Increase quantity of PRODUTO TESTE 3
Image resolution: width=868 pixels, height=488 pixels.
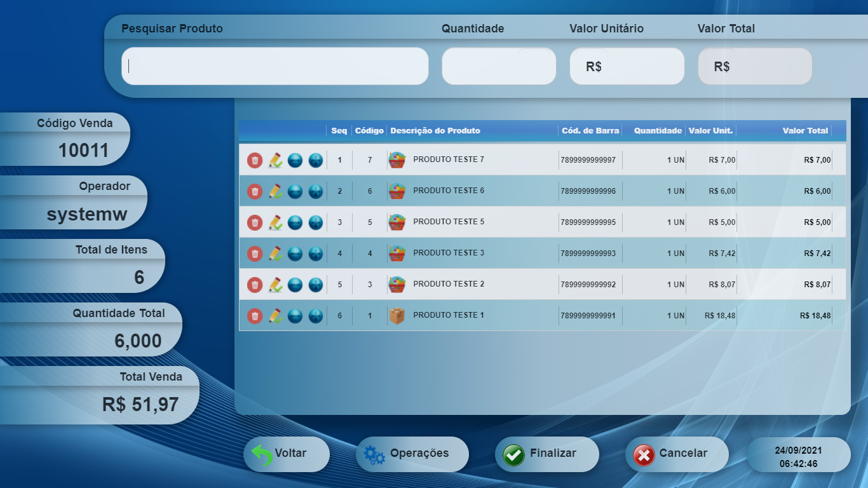point(316,254)
